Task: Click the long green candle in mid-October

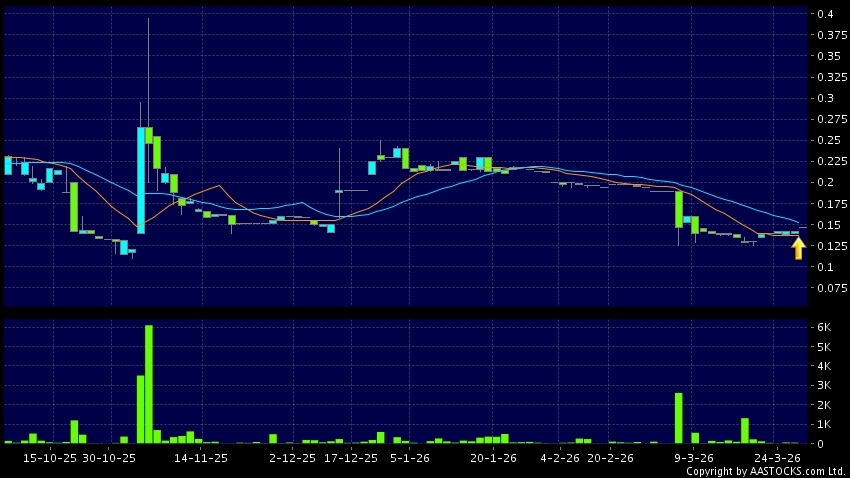Action: coord(74,206)
